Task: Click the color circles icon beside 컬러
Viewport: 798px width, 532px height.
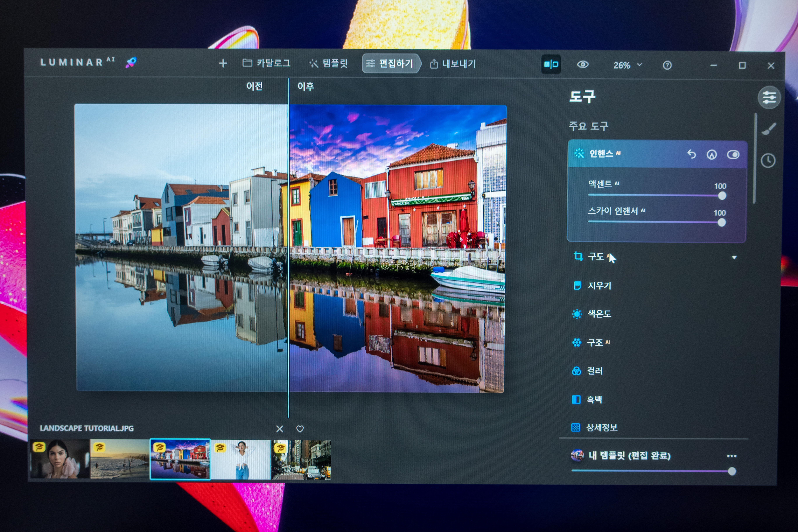Action: click(x=576, y=371)
